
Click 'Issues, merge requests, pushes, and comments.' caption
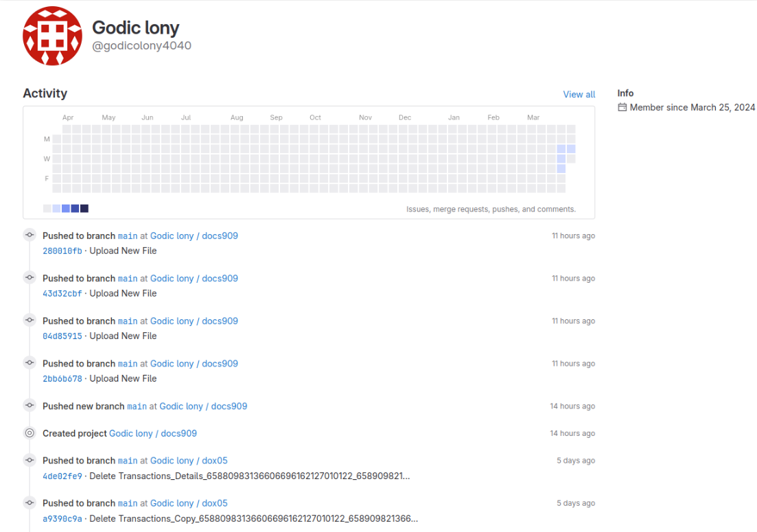pos(491,209)
